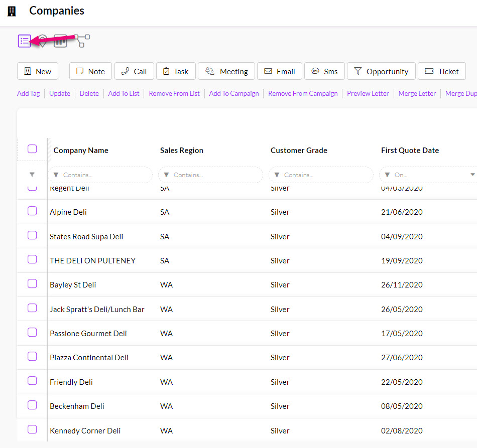Open the Piazza Continental Deli record
The width and height of the screenshot is (477, 448).
click(x=89, y=357)
